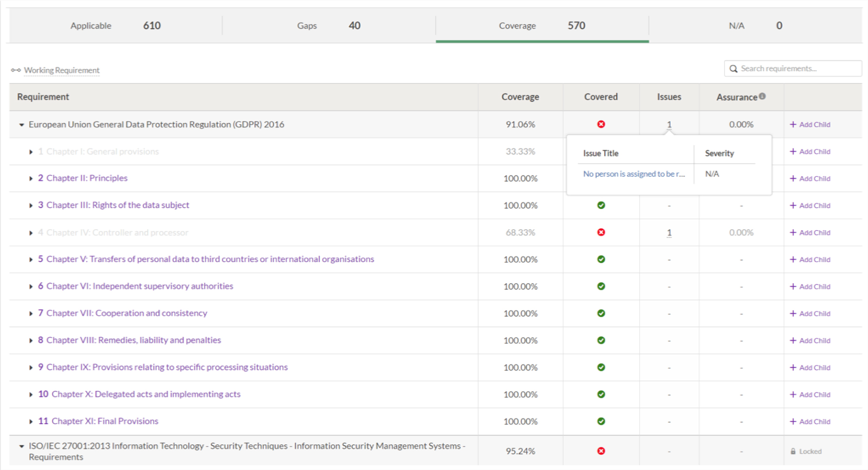This screenshot has height=470, width=868.
Task: Open Chapter X: Delegated acts link
Action: click(x=146, y=394)
